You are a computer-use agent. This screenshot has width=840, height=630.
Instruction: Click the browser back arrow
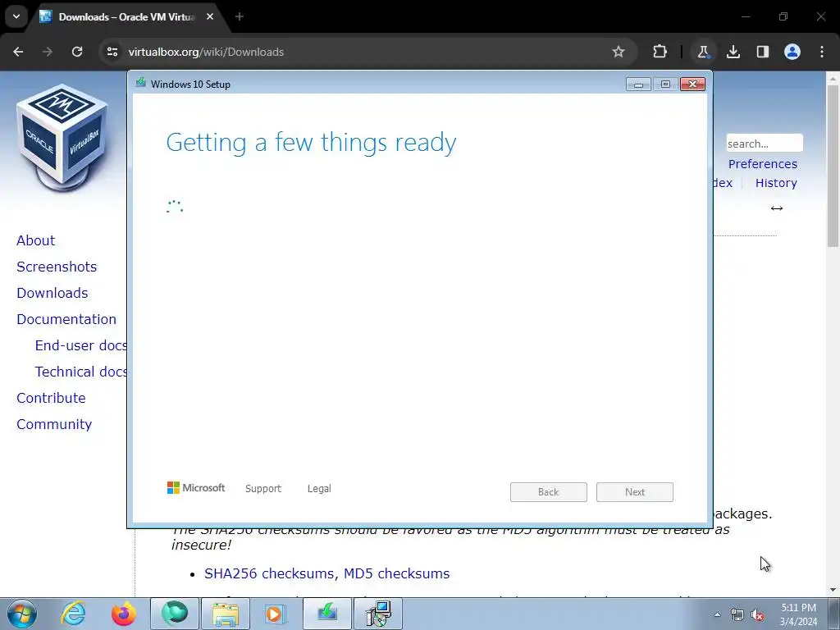coord(18,52)
